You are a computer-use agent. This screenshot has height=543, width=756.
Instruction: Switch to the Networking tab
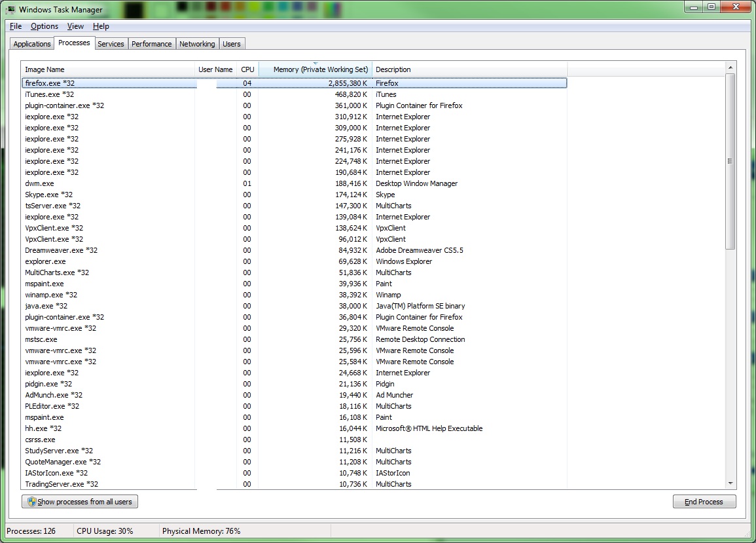click(197, 44)
